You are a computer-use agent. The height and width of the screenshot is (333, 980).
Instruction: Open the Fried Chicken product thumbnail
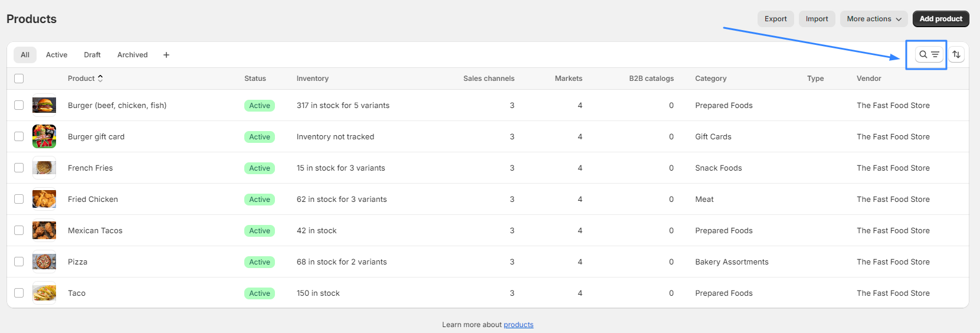[44, 199]
